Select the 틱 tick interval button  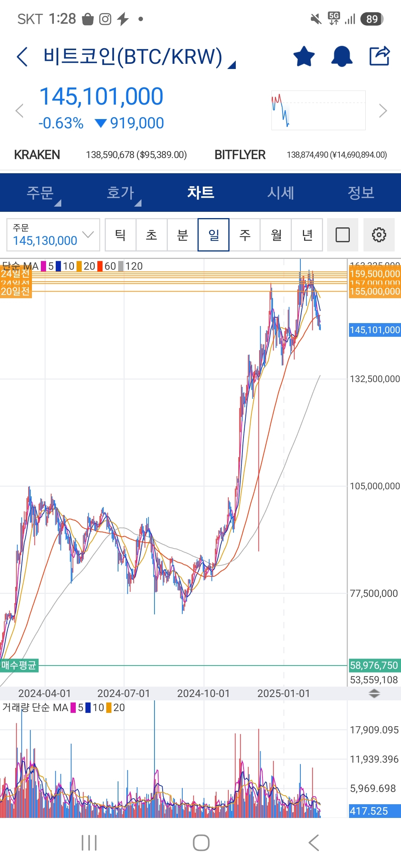click(120, 235)
